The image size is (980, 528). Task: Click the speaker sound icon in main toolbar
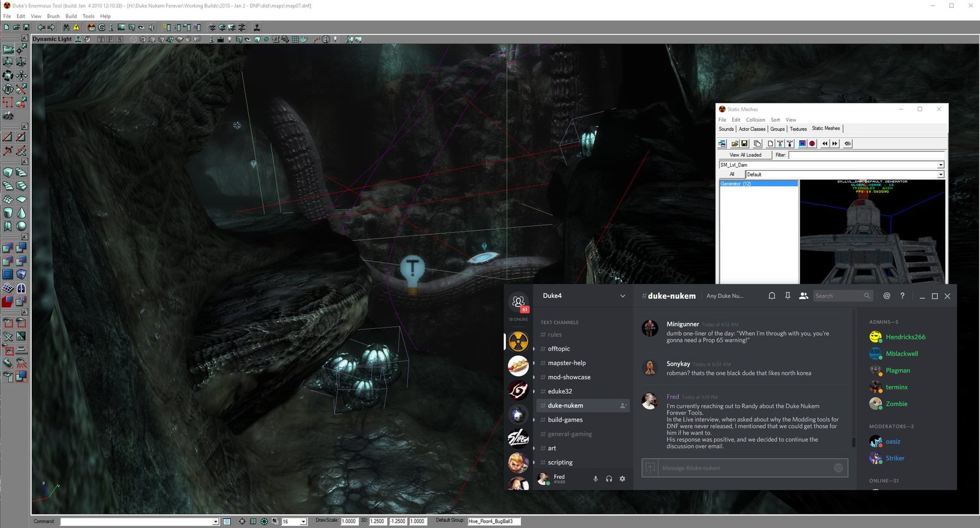pyautogui.click(x=151, y=27)
